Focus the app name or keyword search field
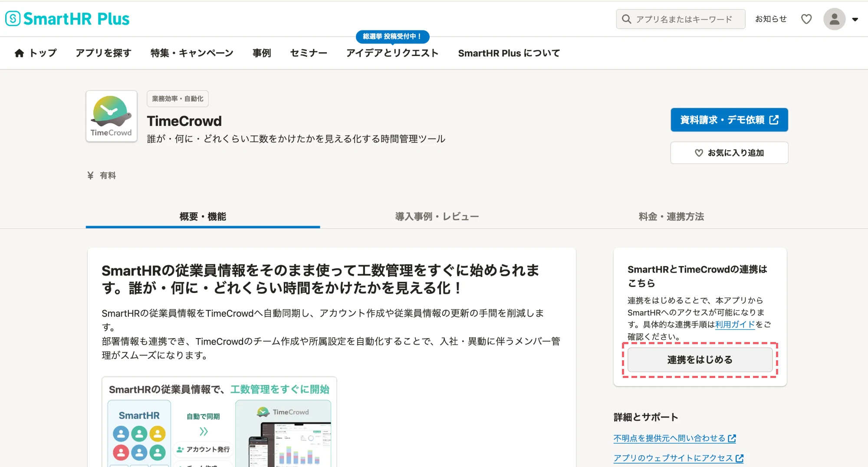This screenshot has width=868, height=467. (681, 19)
